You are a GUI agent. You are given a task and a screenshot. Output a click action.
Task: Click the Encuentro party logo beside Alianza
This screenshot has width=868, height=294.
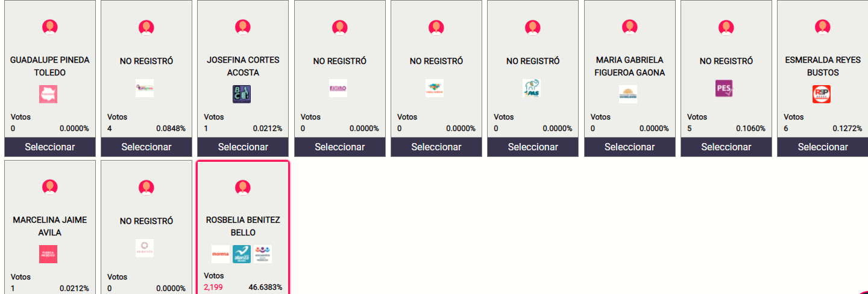tap(263, 254)
